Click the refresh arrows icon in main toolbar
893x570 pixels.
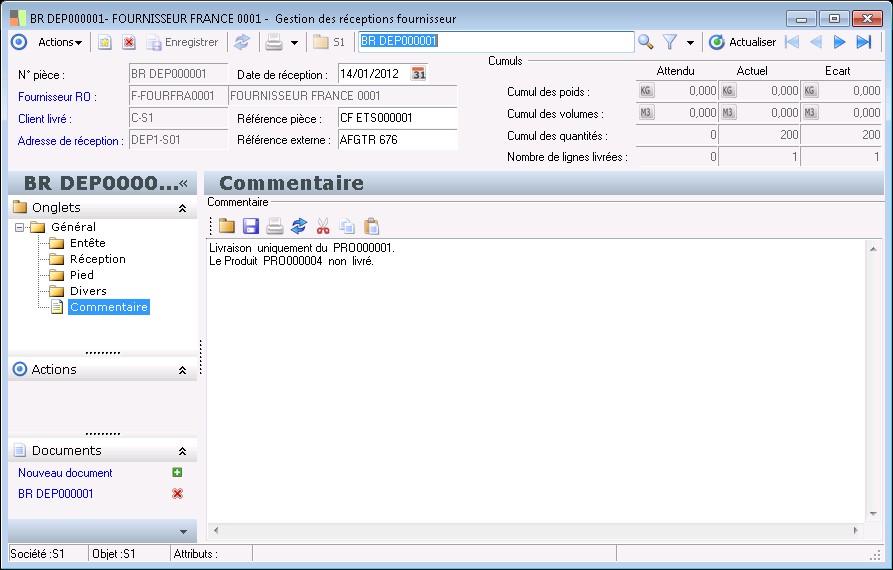[242, 42]
